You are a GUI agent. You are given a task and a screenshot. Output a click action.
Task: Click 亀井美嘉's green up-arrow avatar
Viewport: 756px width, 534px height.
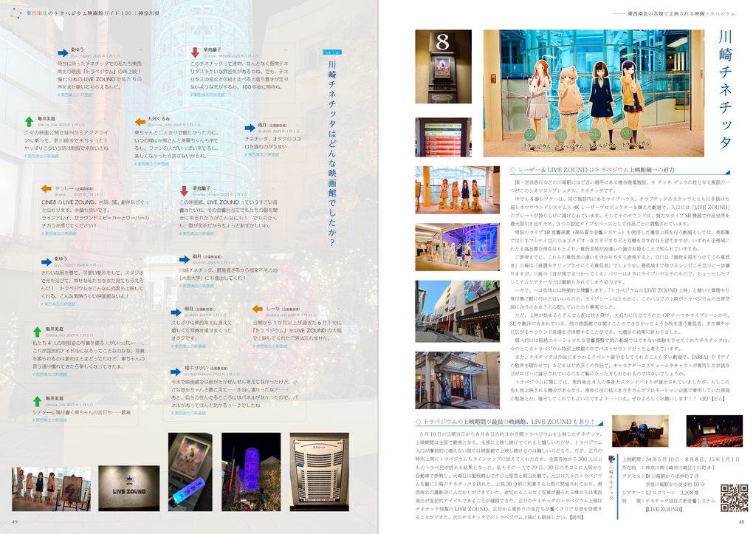[29, 120]
